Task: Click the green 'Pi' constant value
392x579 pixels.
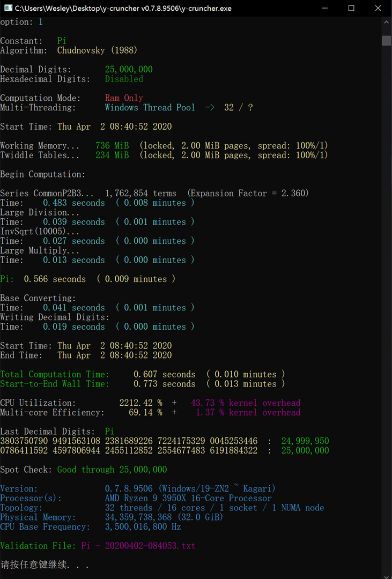Action: pyautogui.click(x=62, y=41)
